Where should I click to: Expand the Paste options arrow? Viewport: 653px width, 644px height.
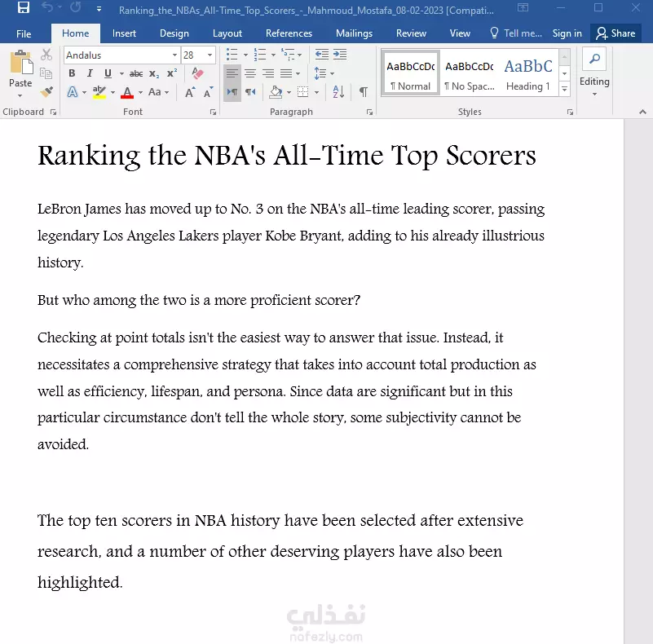[x=20, y=95]
